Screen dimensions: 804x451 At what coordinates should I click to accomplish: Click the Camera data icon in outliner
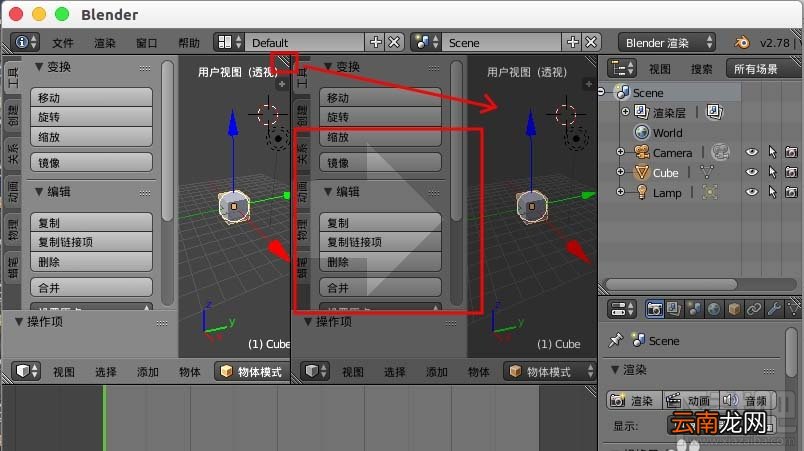click(x=720, y=152)
